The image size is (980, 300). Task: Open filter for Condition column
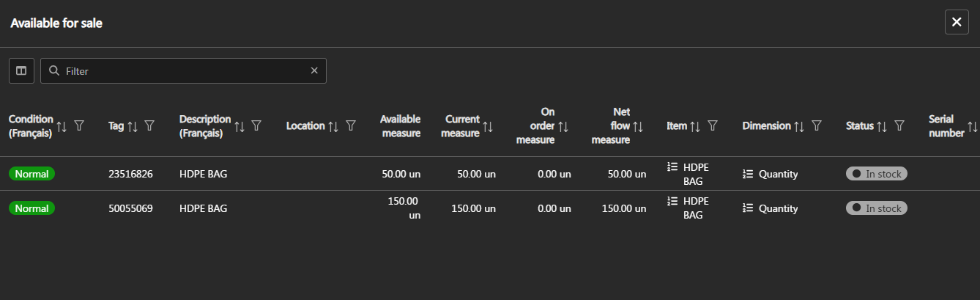[x=79, y=126]
